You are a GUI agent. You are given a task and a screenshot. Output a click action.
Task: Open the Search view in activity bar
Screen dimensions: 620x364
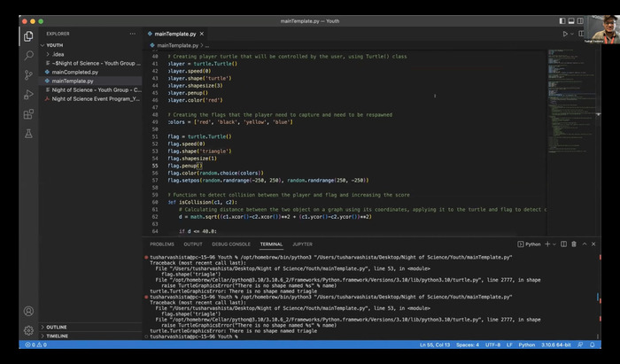(x=28, y=55)
